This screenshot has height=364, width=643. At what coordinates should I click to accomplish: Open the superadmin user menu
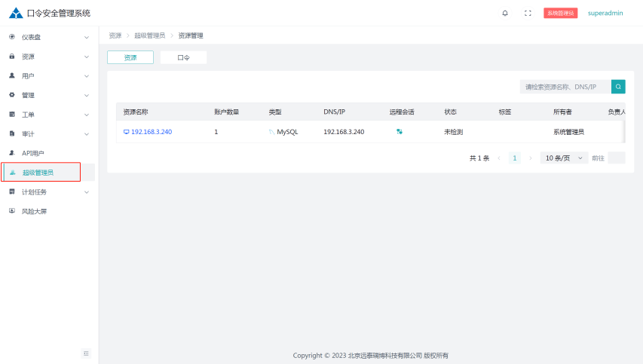[605, 13]
